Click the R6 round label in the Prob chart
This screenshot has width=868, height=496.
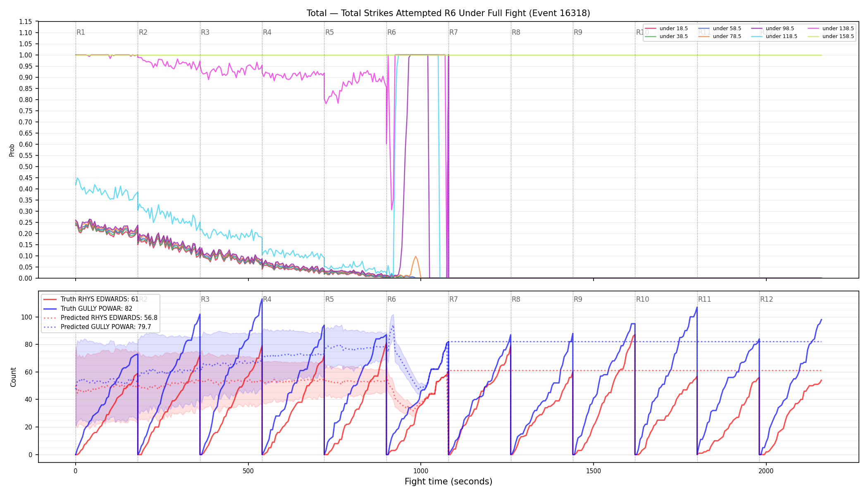click(x=391, y=32)
